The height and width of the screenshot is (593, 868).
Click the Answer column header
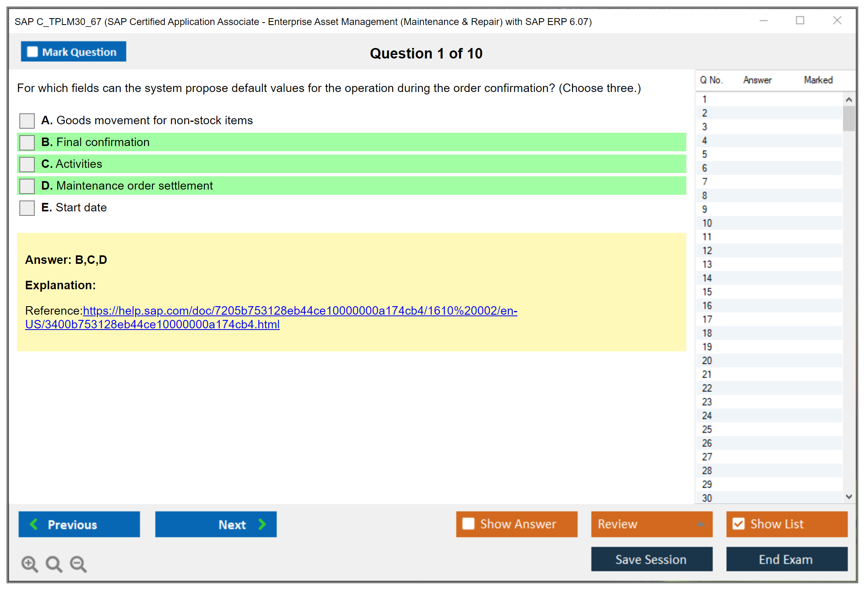click(757, 80)
